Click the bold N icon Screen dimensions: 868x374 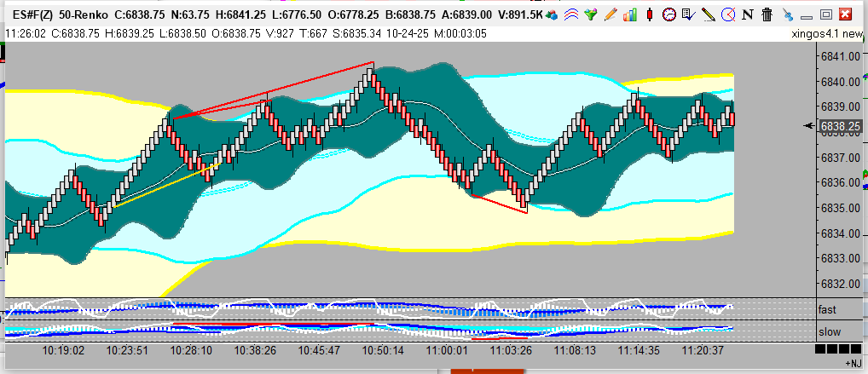tap(747, 14)
